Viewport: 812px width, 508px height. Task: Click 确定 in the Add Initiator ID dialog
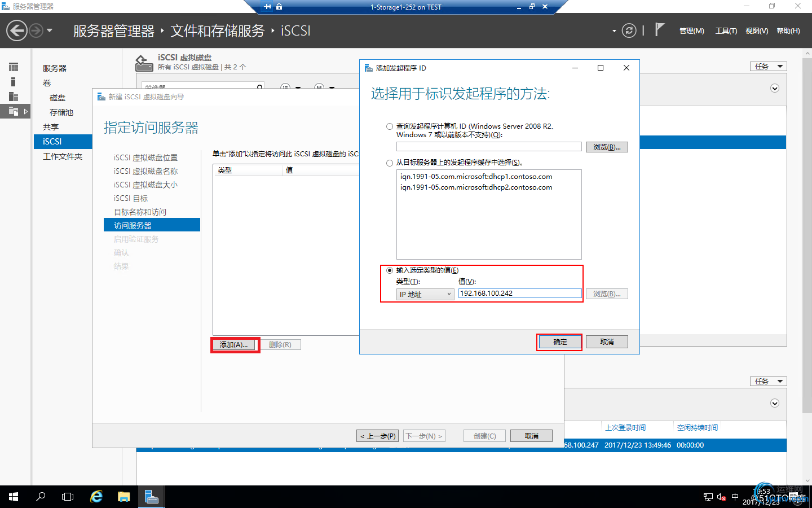560,342
